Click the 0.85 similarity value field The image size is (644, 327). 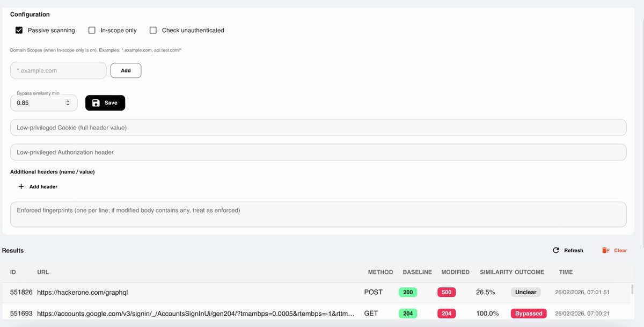pos(44,103)
